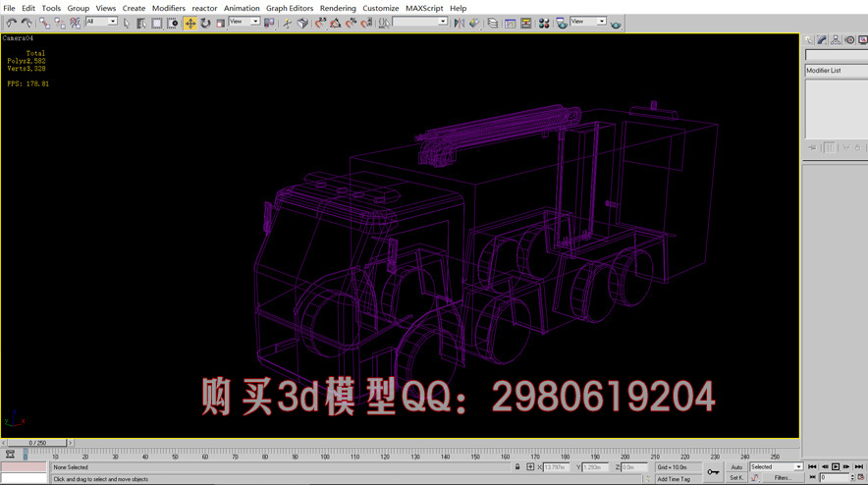The height and width of the screenshot is (485, 868).
Task: Toggle the Spinner Snap icon
Action: point(366,23)
